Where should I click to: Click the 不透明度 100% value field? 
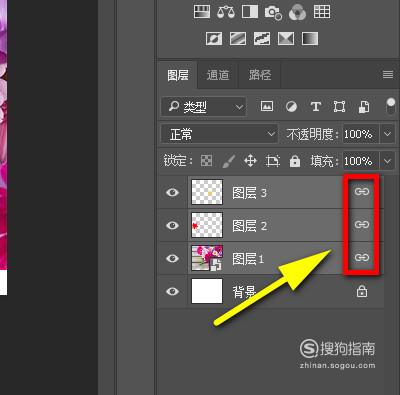(x=360, y=134)
